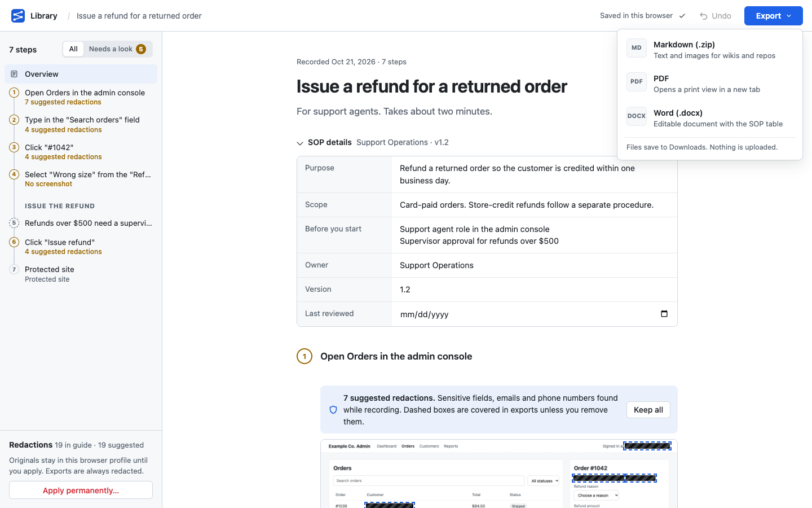Choose the PDF export option
The image size is (812, 508).
710,84
